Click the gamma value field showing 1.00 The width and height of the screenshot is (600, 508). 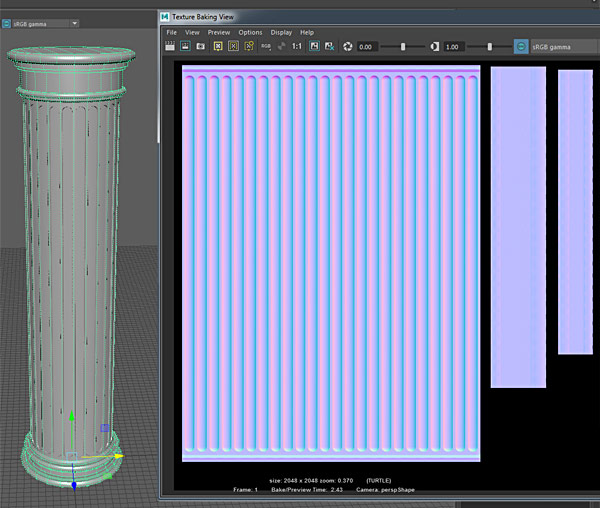pos(453,47)
